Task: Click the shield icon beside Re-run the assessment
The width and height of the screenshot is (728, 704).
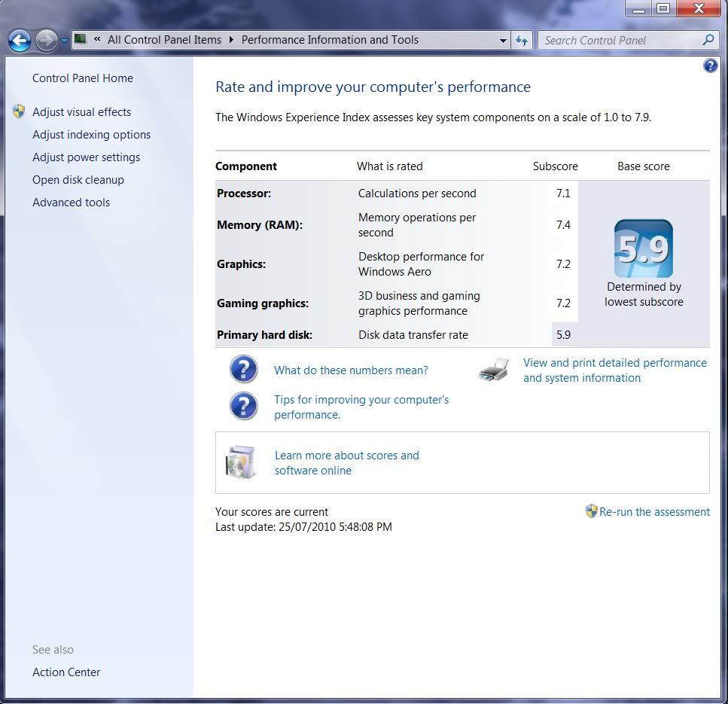Action: pyautogui.click(x=592, y=511)
